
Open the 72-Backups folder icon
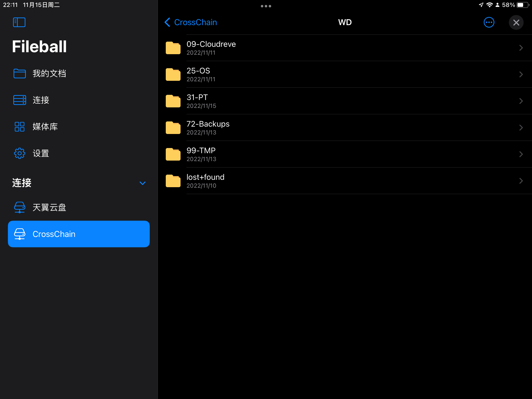click(173, 128)
